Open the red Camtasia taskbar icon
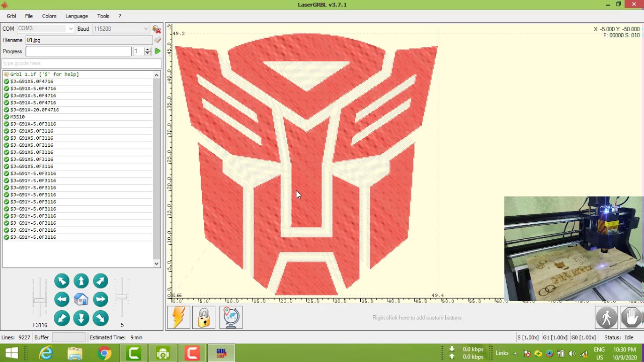The image size is (644, 362). [x=192, y=353]
